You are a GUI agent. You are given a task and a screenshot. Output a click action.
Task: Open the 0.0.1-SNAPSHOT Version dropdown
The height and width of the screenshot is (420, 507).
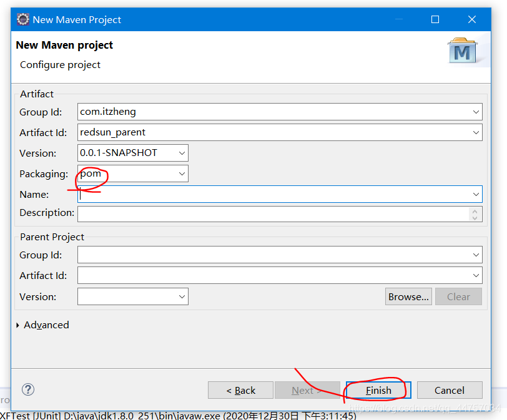182,153
